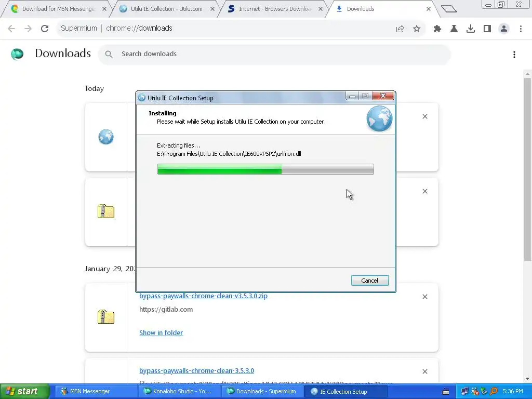This screenshot has width=532, height=399.
Task: Click the search magnifier icon
Action: [x=109, y=54]
